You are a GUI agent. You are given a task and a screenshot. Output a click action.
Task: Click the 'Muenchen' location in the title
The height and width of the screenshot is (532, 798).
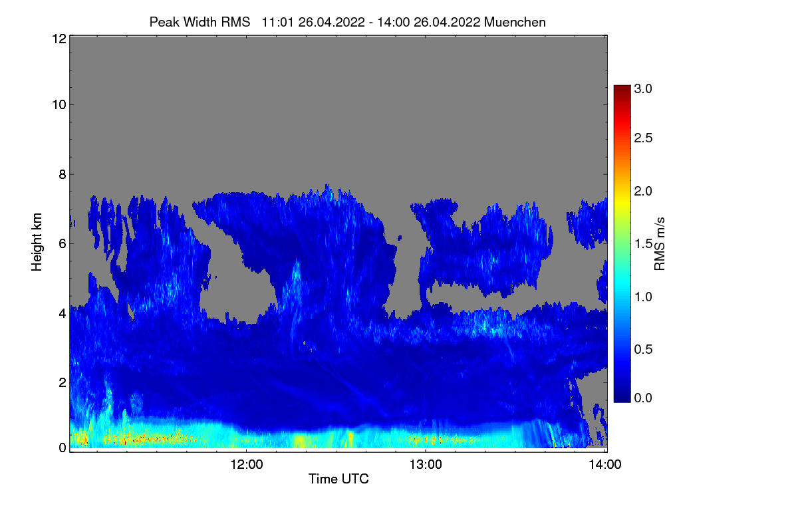515,22
